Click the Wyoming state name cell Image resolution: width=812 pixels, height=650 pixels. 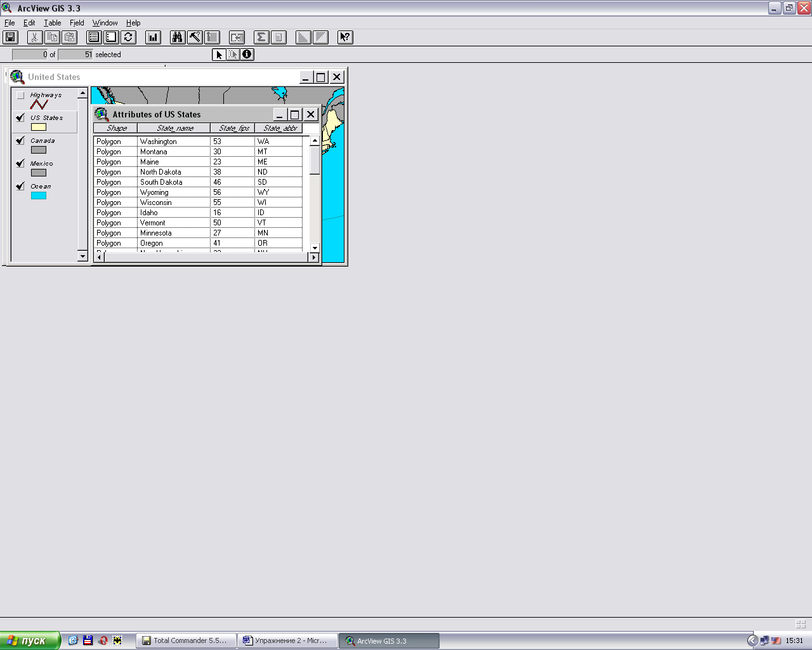point(174,192)
